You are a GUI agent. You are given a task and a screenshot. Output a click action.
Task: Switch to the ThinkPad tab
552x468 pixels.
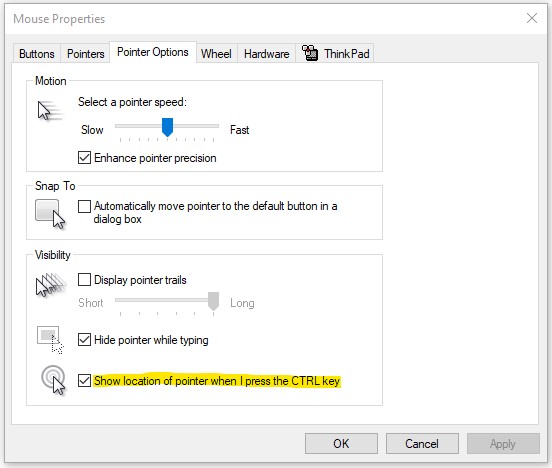[x=335, y=54]
